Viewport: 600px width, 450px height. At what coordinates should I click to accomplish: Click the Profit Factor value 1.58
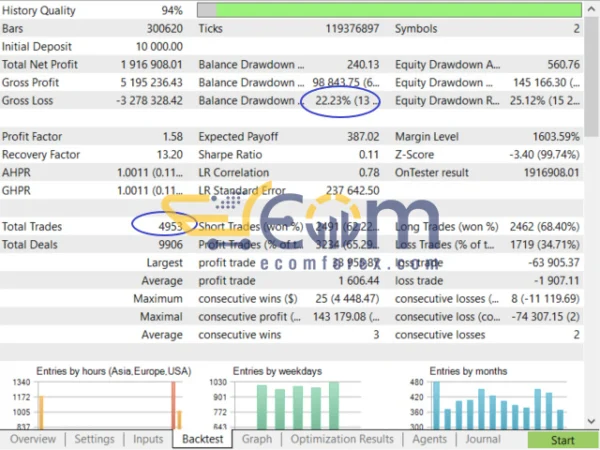click(173, 136)
